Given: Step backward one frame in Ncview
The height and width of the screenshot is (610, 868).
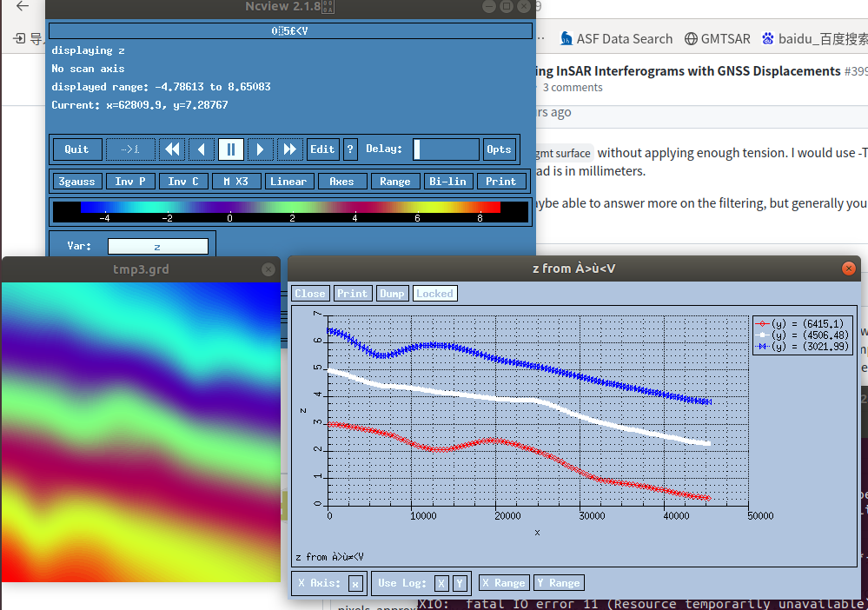Looking at the screenshot, I should tap(201, 149).
